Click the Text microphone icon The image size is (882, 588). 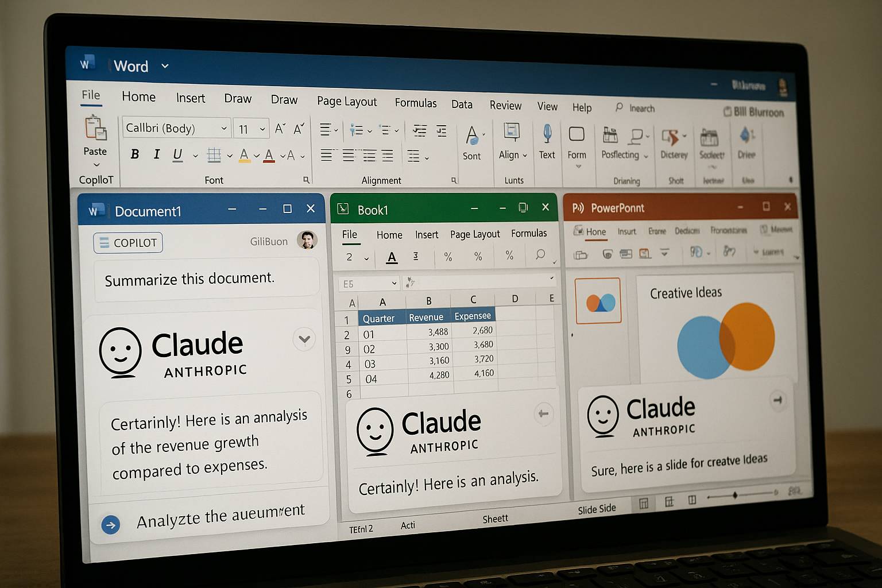547,134
